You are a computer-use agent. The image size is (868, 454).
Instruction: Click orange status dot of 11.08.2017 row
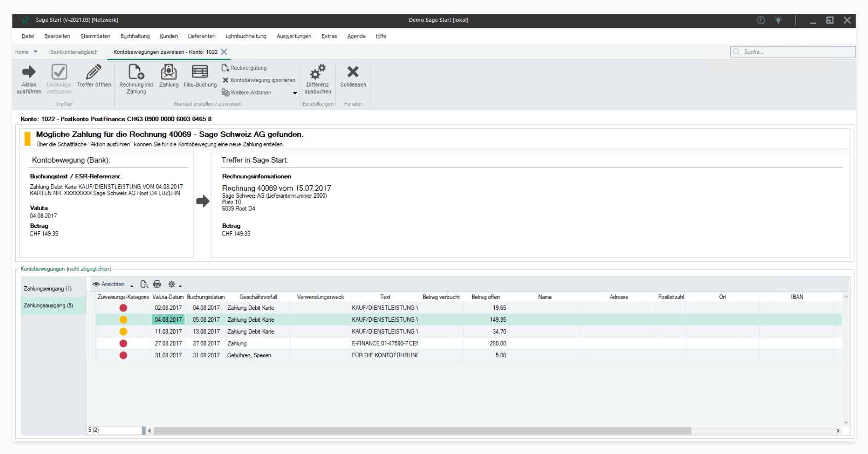[123, 332]
